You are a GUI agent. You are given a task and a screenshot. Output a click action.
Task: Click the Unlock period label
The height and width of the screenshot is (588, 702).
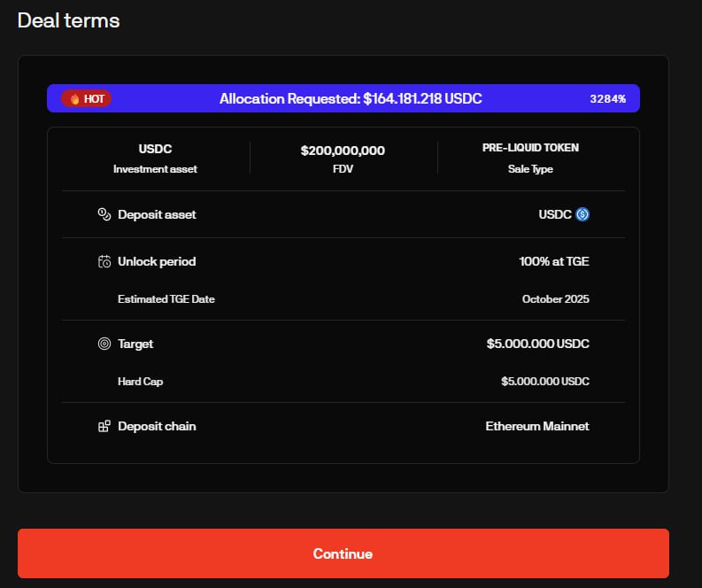(157, 261)
